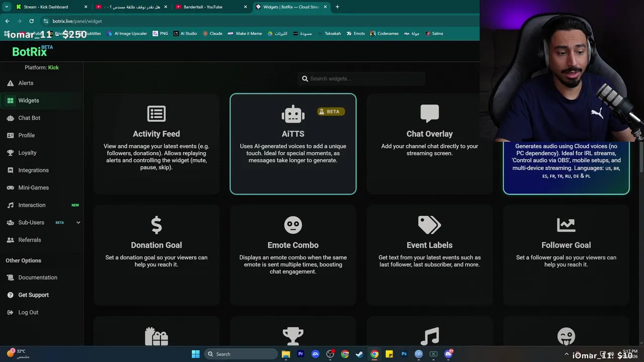644x362 pixels.
Task: Click the Interaction music note icon
Action: 10,205
